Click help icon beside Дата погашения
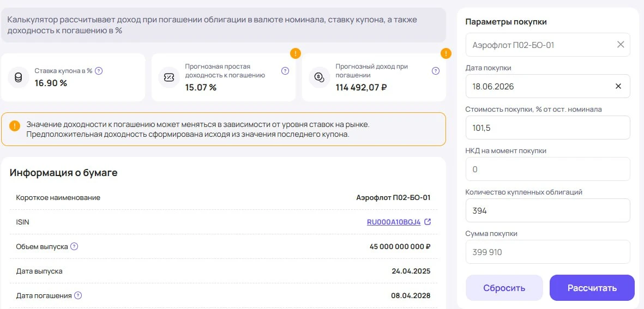The width and height of the screenshot is (644, 309). [78, 295]
